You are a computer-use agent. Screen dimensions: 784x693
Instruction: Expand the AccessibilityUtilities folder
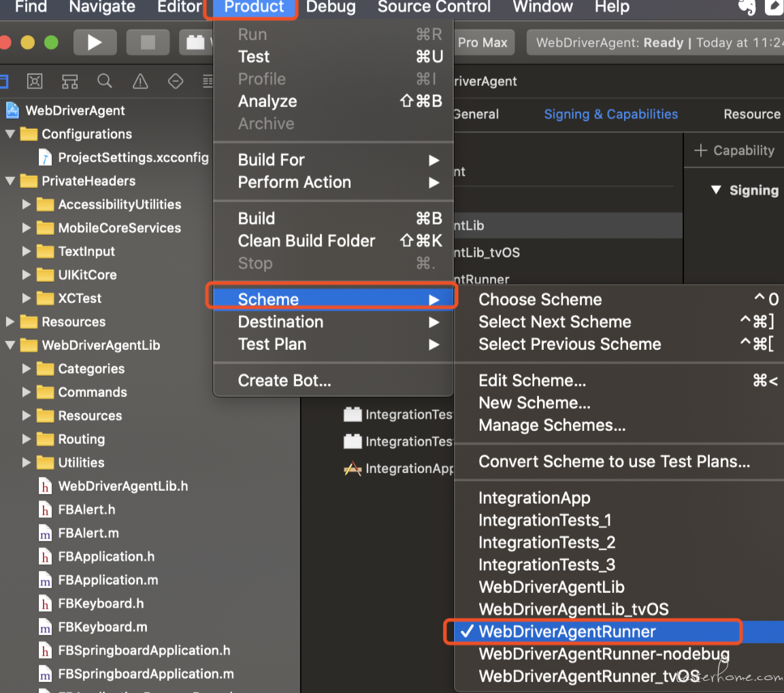tap(27, 204)
